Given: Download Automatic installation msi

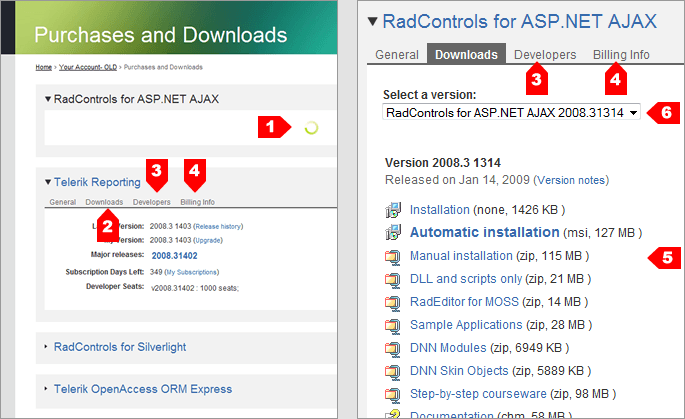Looking at the screenshot, I should coord(484,232).
